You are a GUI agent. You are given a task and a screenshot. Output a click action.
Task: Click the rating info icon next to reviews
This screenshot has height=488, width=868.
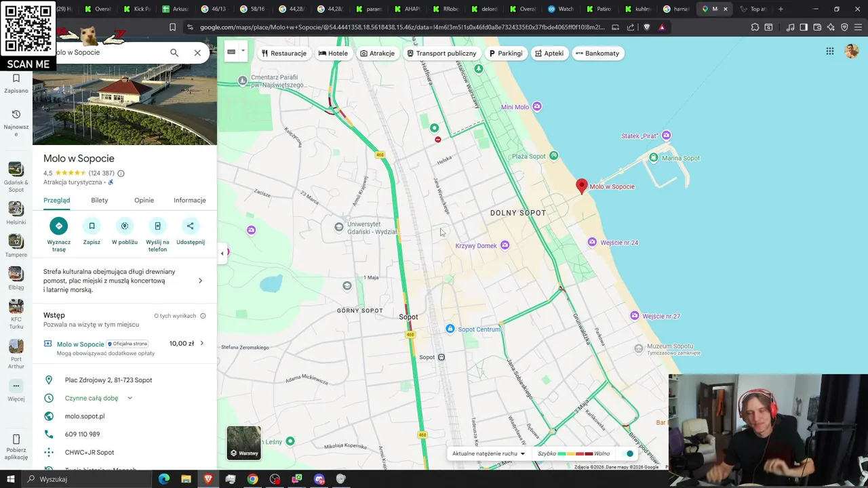(x=121, y=174)
